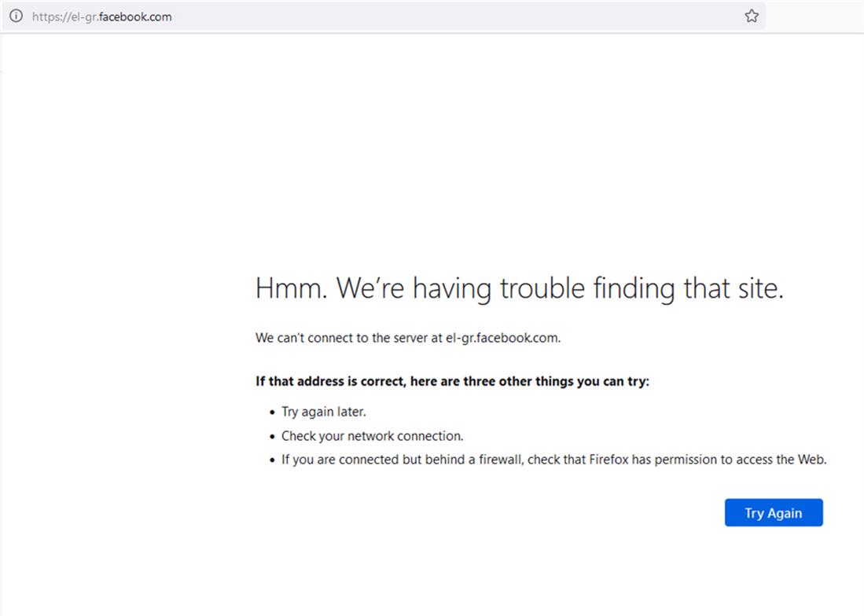Bookmark this page with the star icon
This screenshot has width=864, height=616.
pyautogui.click(x=752, y=16)
